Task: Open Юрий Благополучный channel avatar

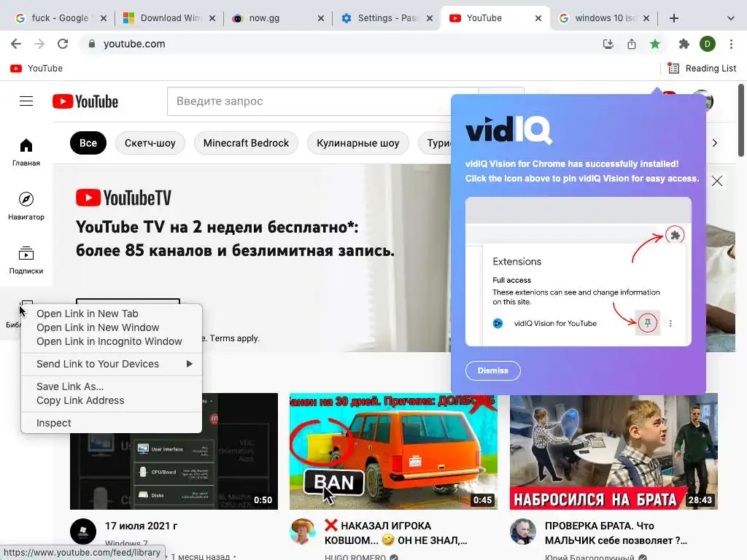Action: (523, 532)
